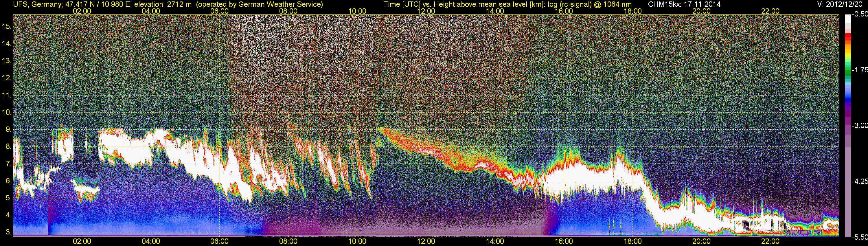Click the 9 km height axis label
Viewport: 868px width, 246px height.
click(8, 129)
